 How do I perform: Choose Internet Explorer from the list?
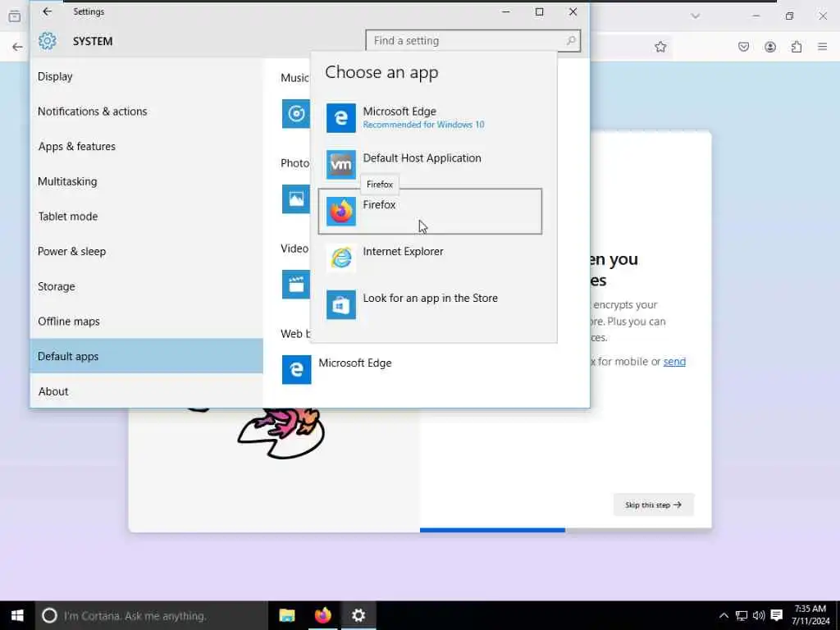pos(430,258)
